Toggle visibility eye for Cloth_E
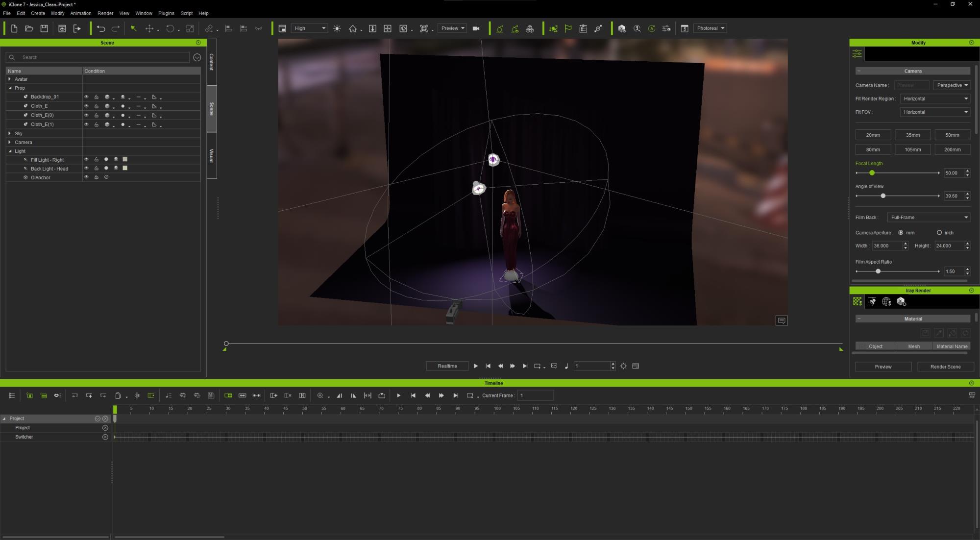This screenshot has height=540, width=980. coord(86,106)
